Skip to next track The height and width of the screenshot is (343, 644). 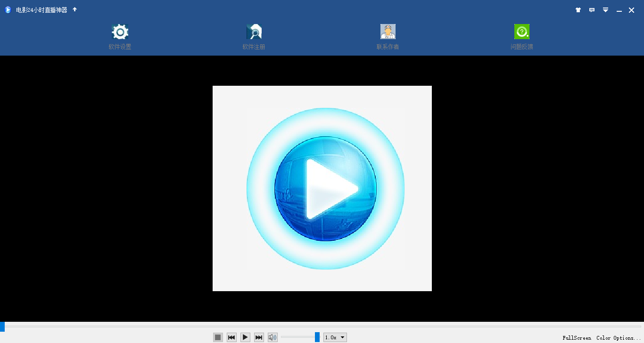click(x=259, y=337)
